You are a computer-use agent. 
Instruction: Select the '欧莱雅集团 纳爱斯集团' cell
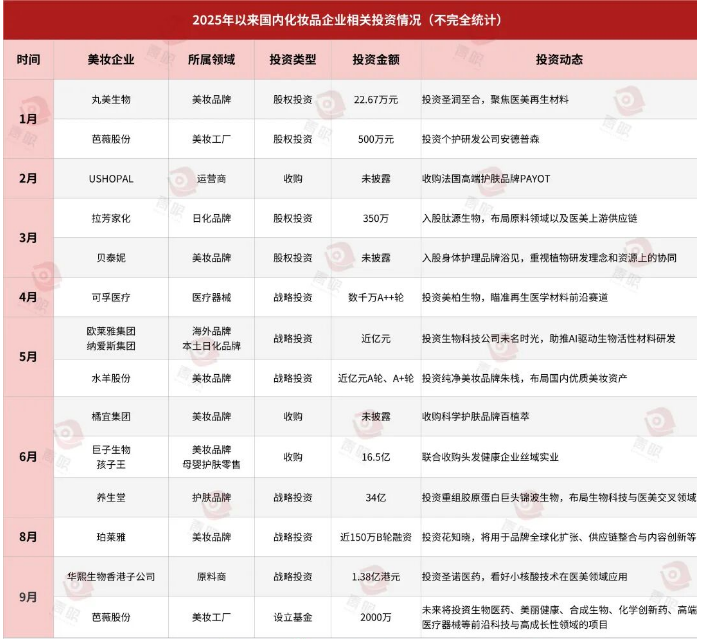[111, 339]
